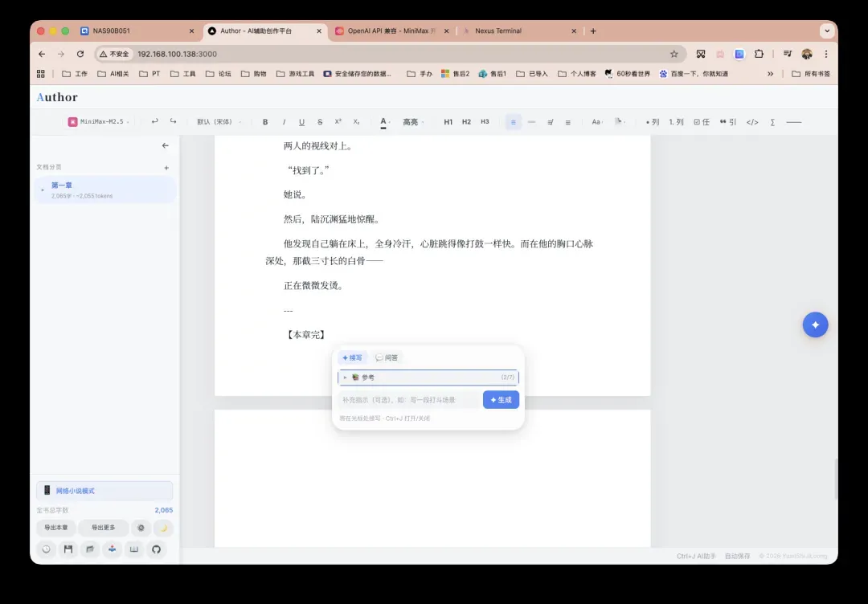
Task: Click the 生成 generate button
Action: pos(501,400)
